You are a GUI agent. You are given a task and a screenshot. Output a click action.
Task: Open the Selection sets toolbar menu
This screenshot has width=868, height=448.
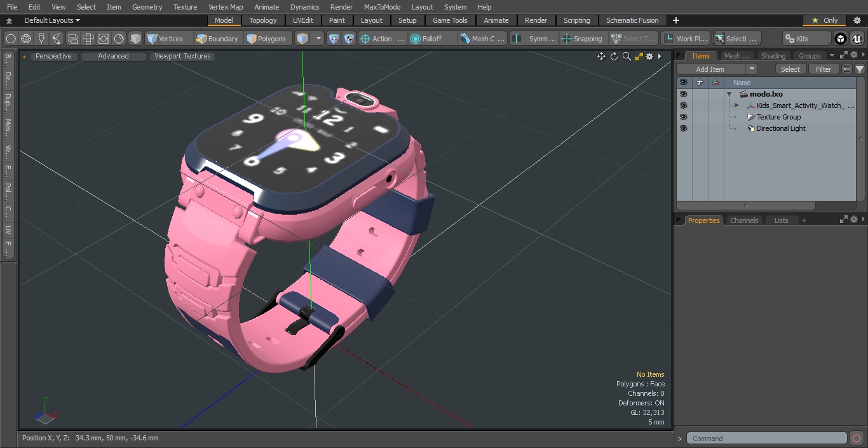coord(736,39)
